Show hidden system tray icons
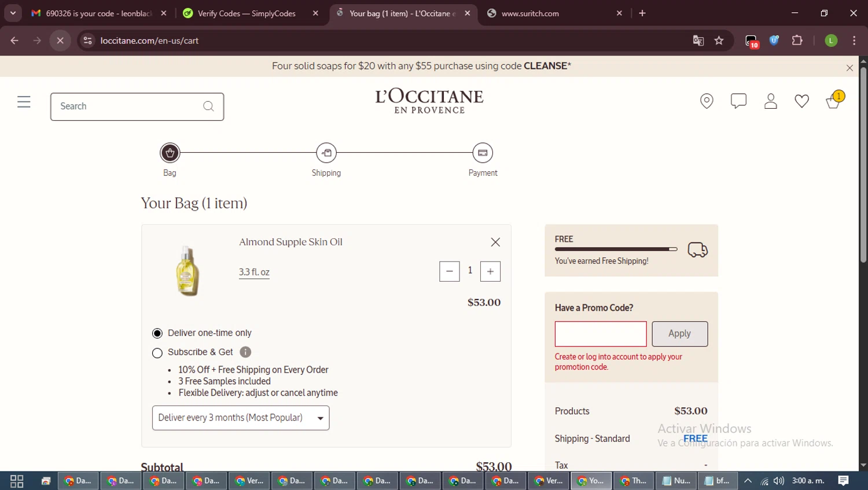 click(748, 481)
